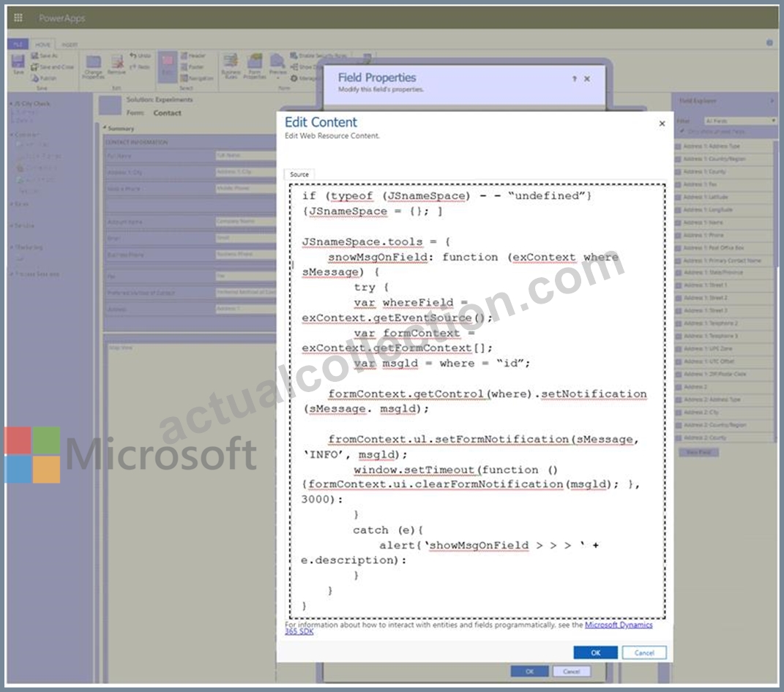Click the help question mark in Field Properties
The image size is (784, 692).
tap(574, 78)
